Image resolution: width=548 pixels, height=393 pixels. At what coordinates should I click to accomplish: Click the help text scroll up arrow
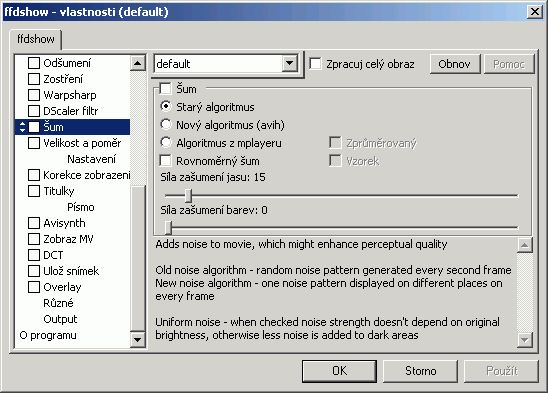[x=525, y=245]
